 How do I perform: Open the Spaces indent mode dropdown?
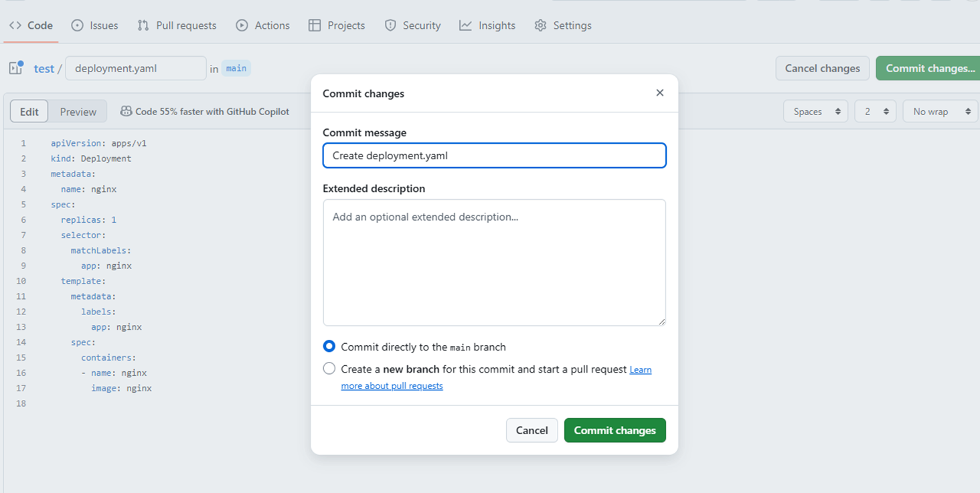tap(815, 112)
